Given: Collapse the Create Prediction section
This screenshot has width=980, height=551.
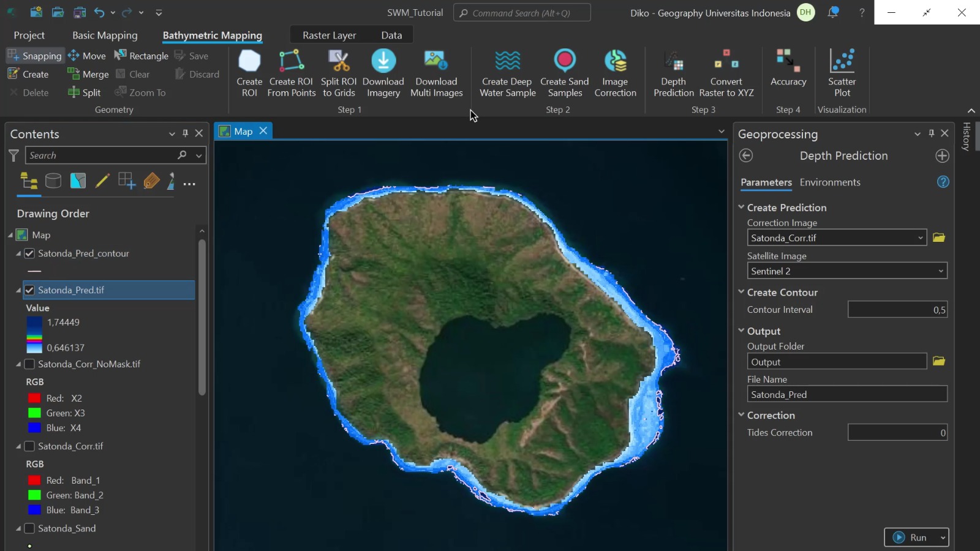Looking at the screenshot, I should 741,207.
